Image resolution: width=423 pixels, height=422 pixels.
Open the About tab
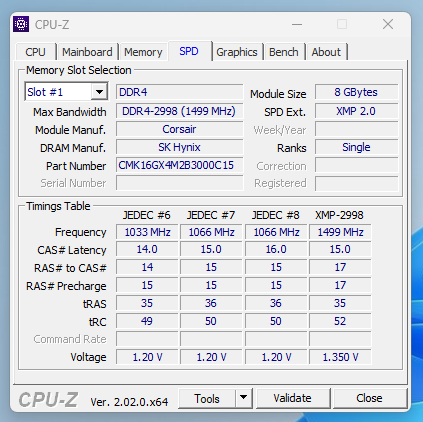(x=326, y=52)
